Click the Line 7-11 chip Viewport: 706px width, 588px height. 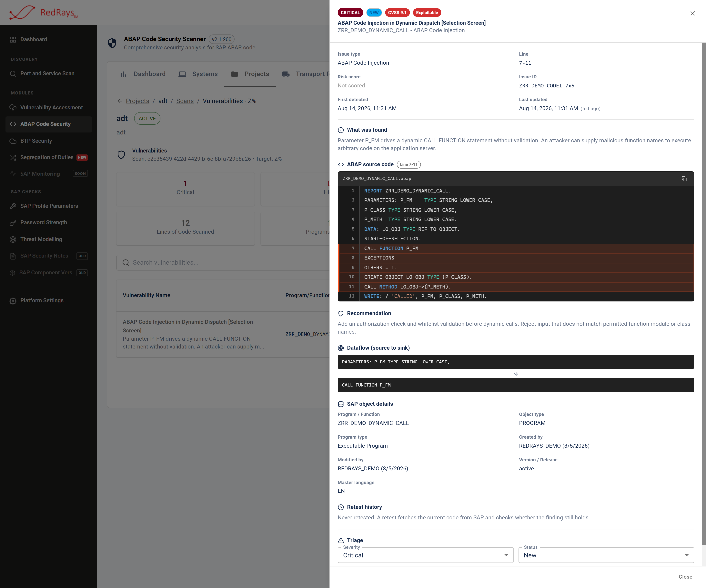[408, 165]
